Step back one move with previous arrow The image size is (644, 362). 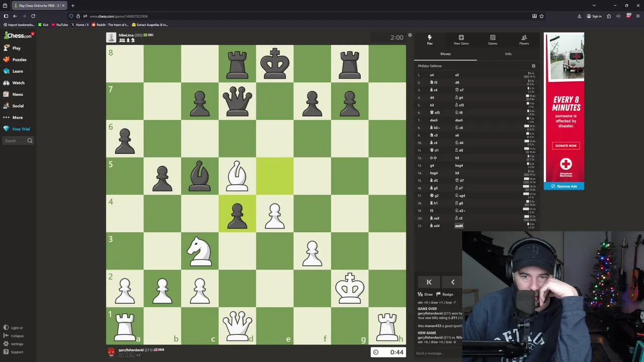(453, 282)
